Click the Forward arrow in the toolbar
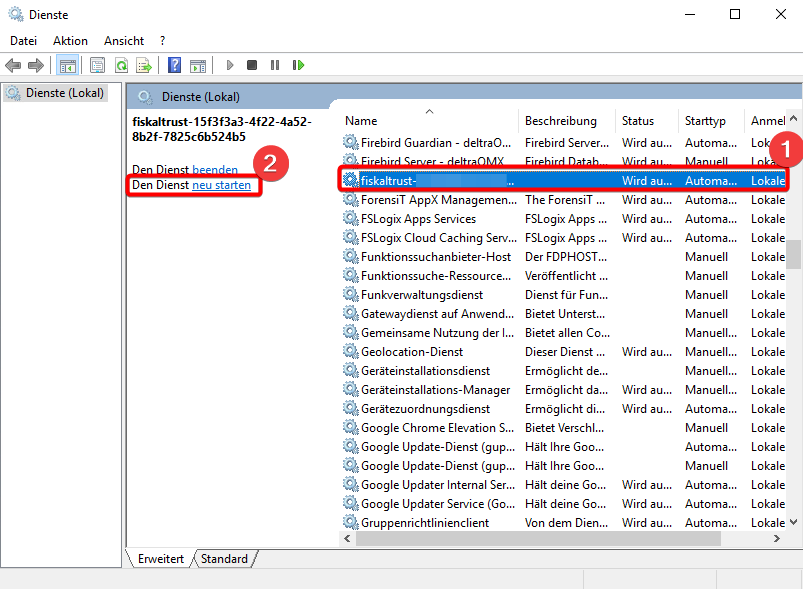The height and width of the screenshot is (589, 803). click(x=36, y=65)
